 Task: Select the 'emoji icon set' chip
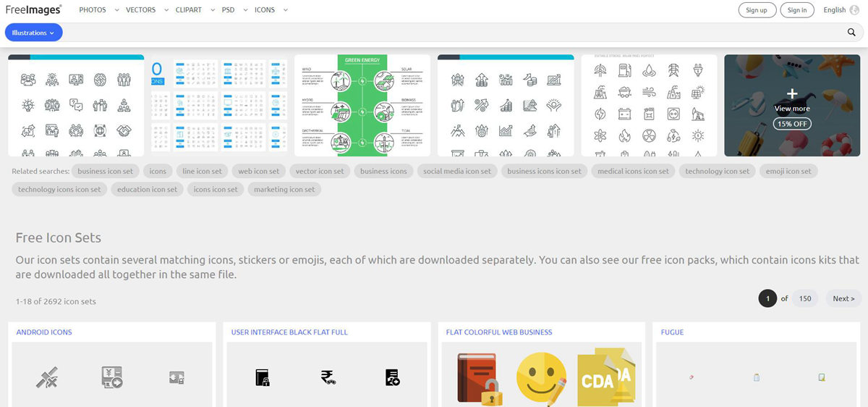point(789,172)
